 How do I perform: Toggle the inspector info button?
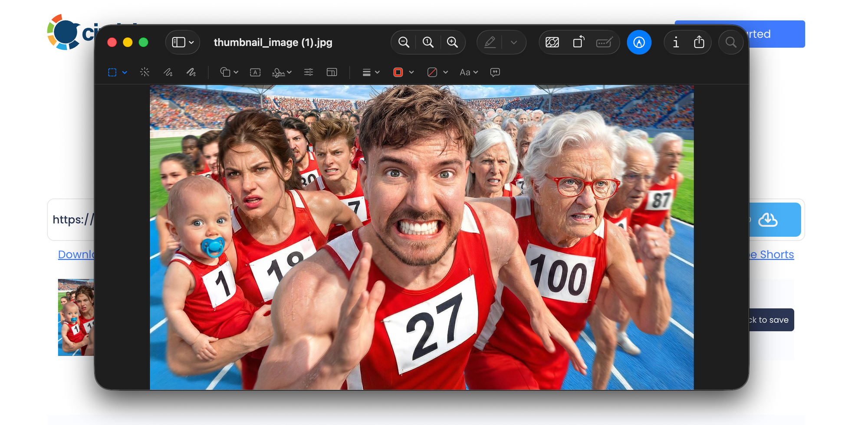point(676,42)
